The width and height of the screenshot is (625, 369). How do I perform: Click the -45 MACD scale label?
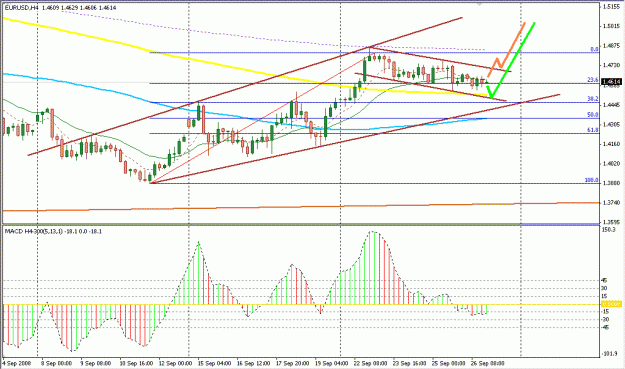604,327
